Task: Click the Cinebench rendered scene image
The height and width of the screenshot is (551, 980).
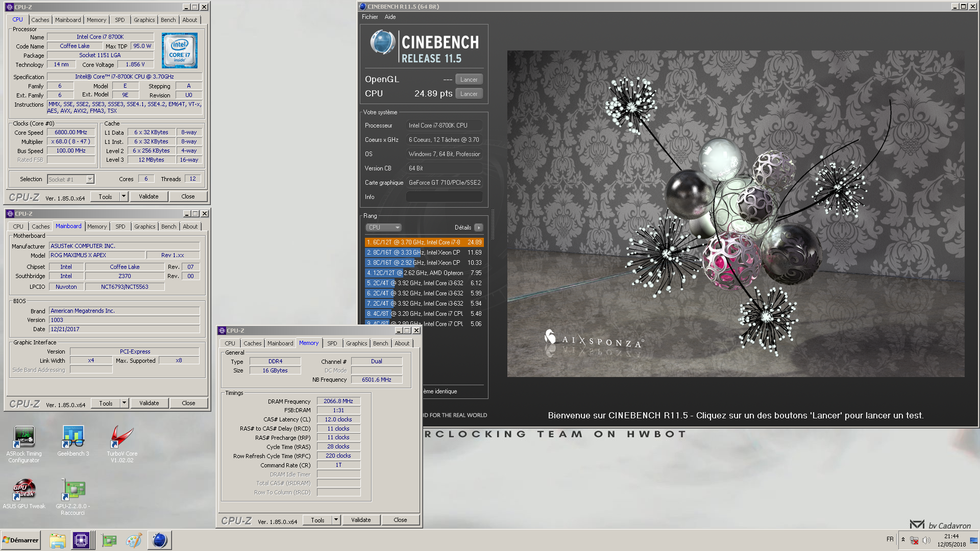Action: (x=736, y=213)
